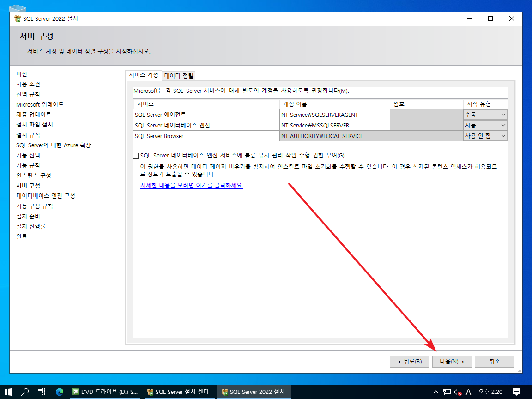Open the notification center icon
The width and height of the screenshot is (532, 399).
(x=517, y=392)
